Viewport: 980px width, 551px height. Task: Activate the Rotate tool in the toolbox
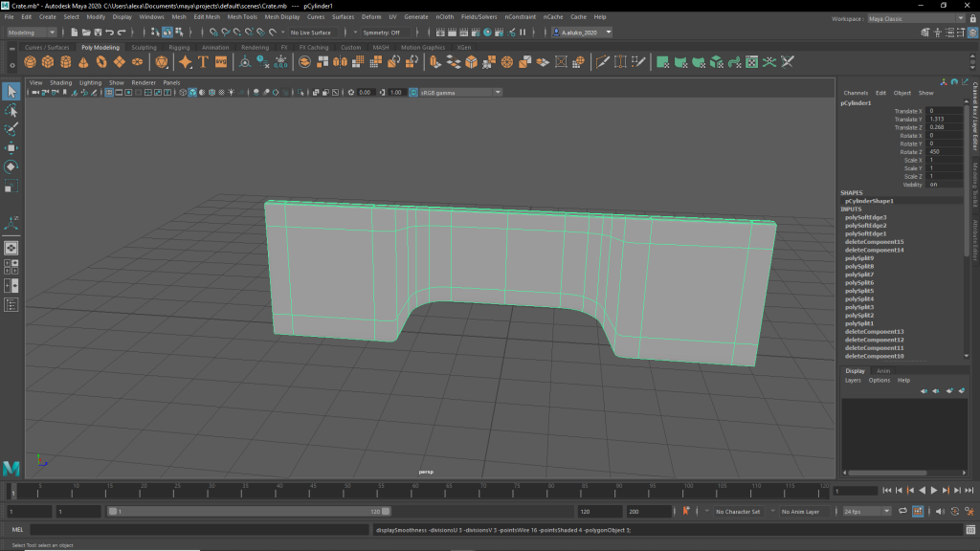[x=11, y=166]
